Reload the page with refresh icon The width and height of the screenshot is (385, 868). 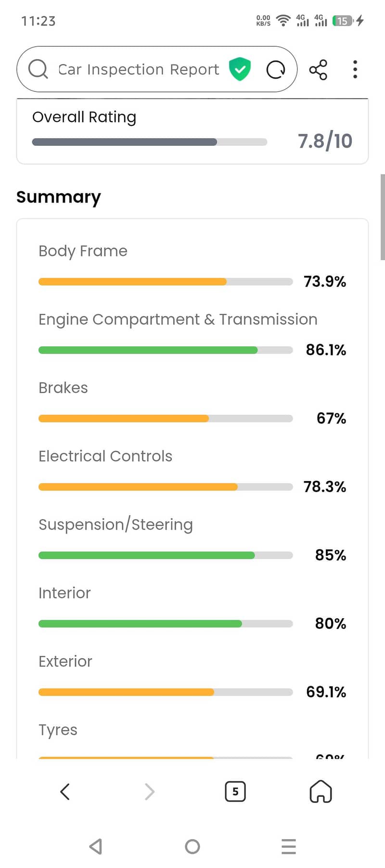point(276,69)
